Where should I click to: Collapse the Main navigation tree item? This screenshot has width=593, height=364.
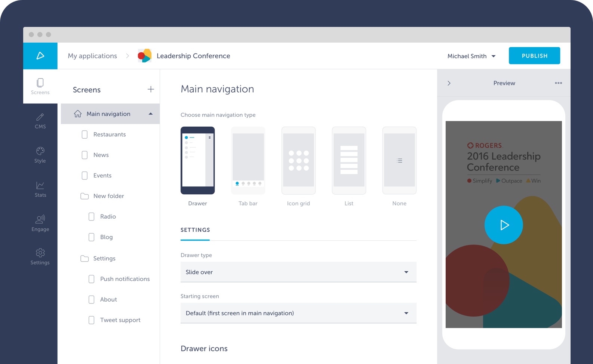coord(151,114)
